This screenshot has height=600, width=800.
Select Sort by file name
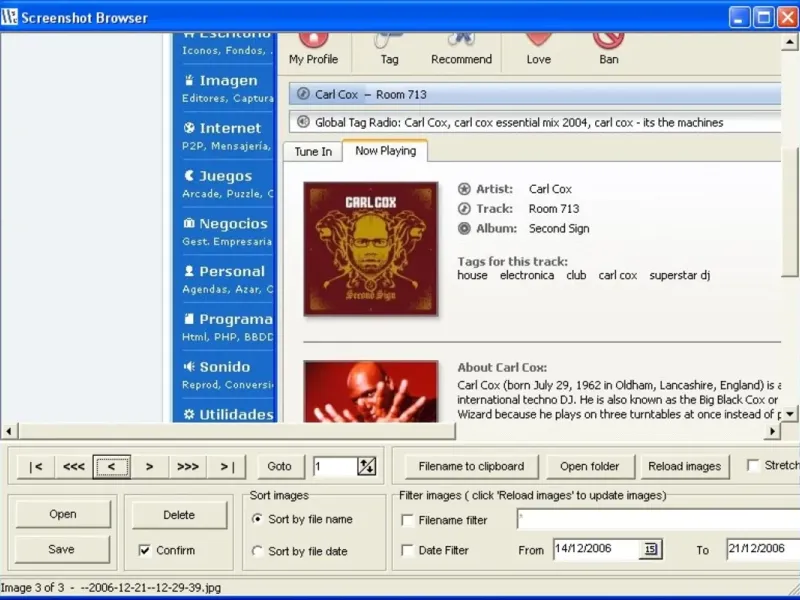[x=258, y=519]
